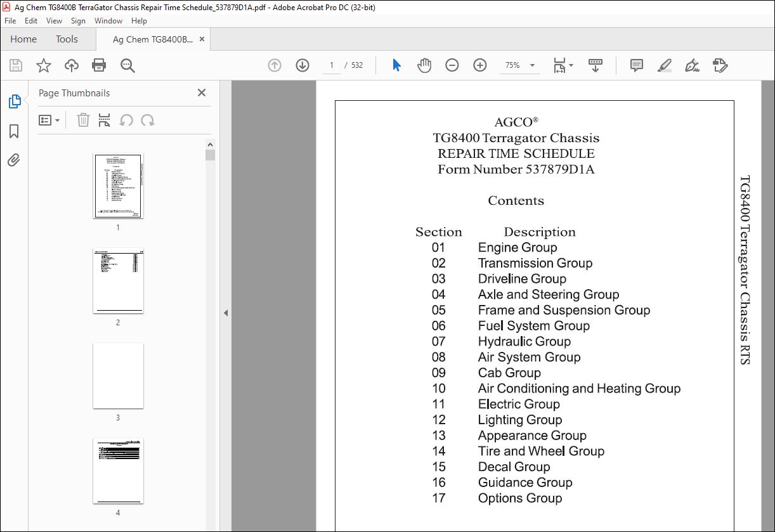Print the document

coord(99,65)
